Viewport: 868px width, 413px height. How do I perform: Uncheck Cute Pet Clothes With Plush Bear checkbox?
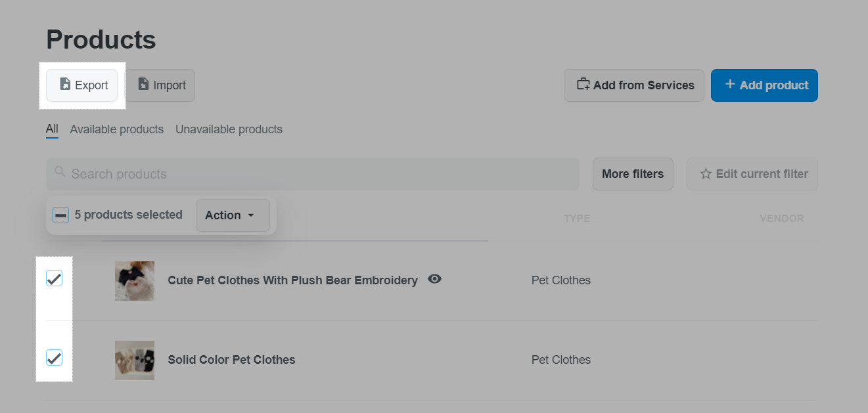[x=55, y=278]
